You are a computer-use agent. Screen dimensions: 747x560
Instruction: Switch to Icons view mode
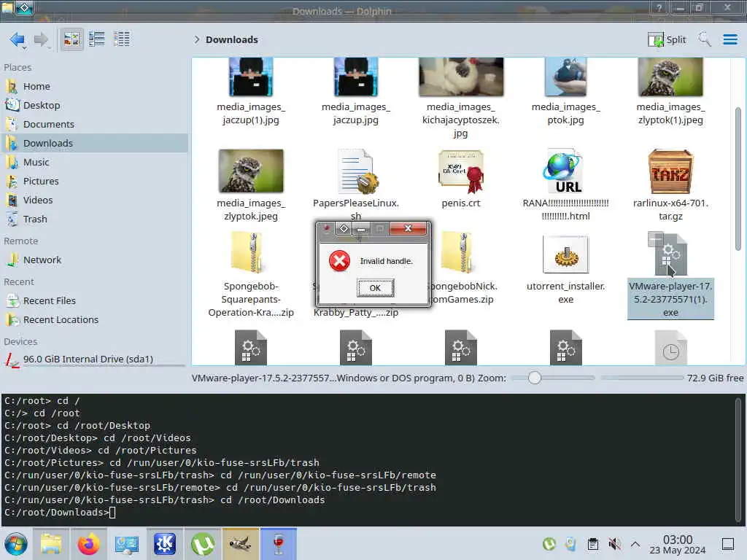pos(72,39)
